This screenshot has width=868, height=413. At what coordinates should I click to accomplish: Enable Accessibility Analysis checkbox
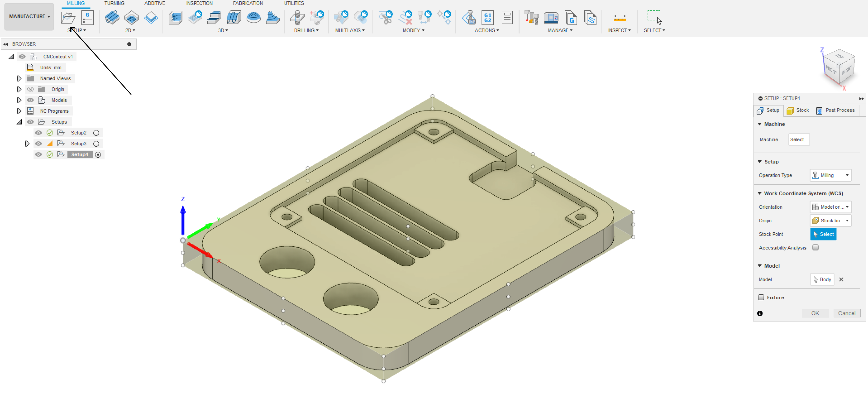pyautogui.click(x=815, y=247)
